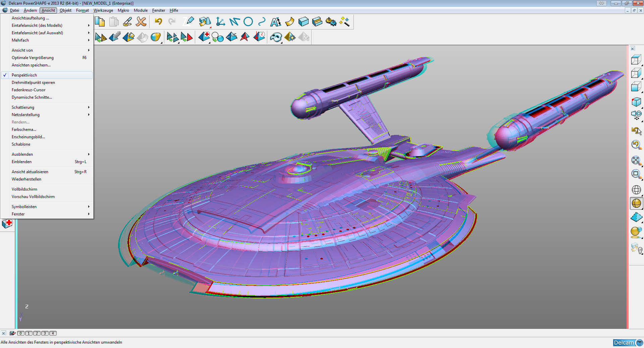Open the text annotation tool icon

pyautogui.click(x=276, y=22)
